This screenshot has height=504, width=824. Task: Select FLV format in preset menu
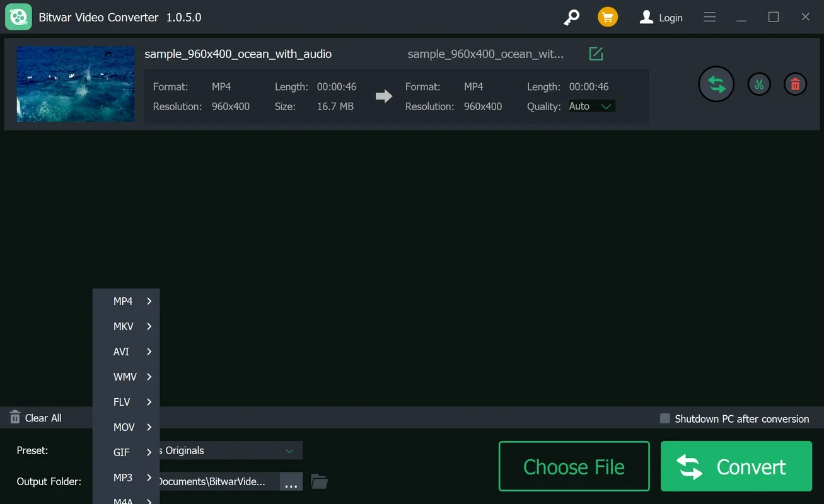[x=126, y=402]
